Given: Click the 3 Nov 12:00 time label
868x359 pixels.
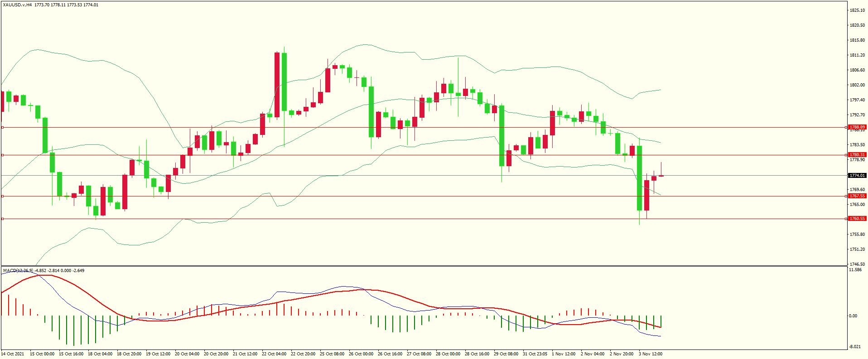Looking at the screenshot, I should pyautogui.click(x=651, y=354).
